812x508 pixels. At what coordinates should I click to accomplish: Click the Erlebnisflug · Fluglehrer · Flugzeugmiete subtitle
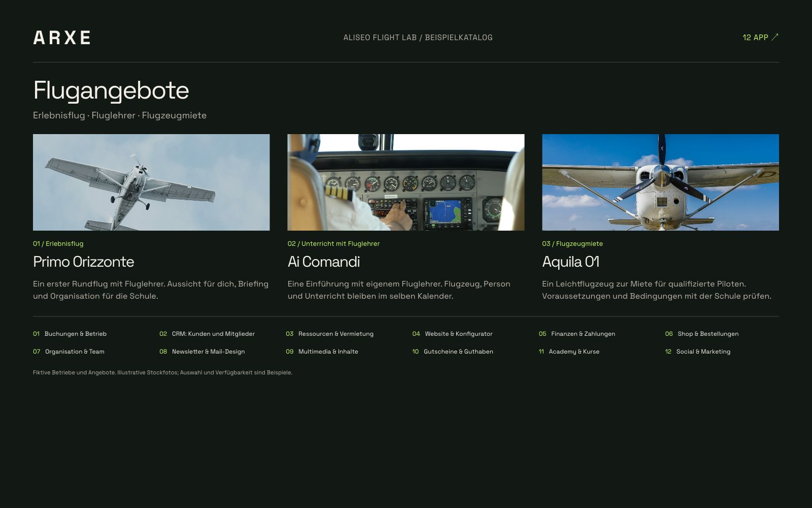120,115
